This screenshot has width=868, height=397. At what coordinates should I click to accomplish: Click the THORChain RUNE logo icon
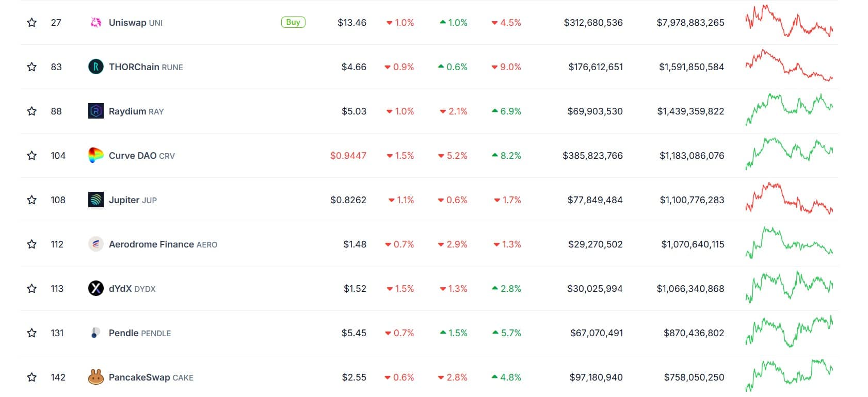[x=96, y=67]
